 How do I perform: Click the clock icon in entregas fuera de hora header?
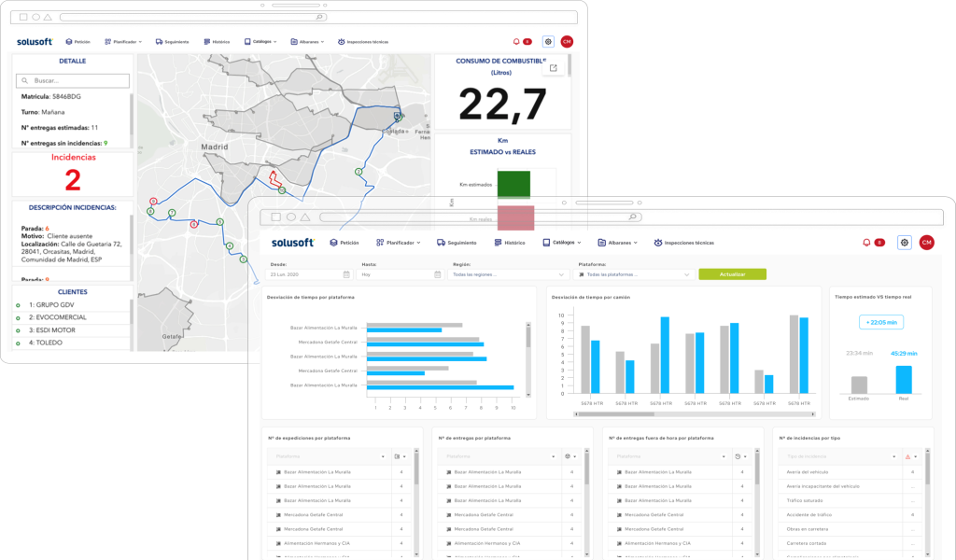(738, 456)
